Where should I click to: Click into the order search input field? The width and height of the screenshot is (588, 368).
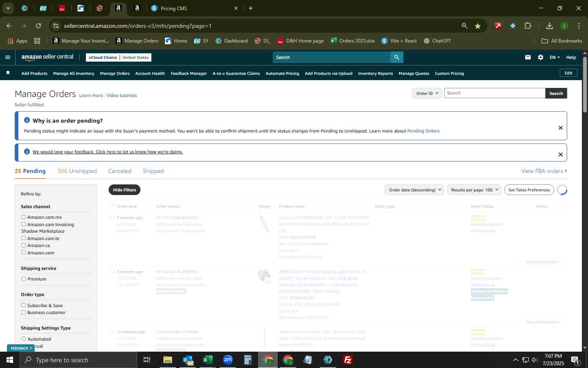494,93
